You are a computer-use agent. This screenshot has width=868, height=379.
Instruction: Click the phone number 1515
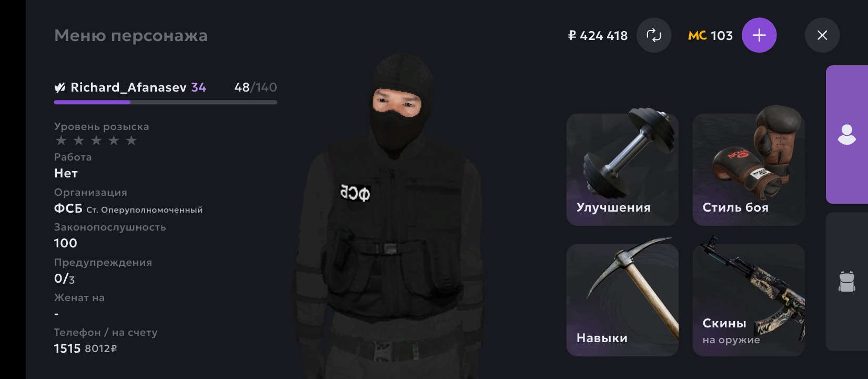tap(67, 348)
